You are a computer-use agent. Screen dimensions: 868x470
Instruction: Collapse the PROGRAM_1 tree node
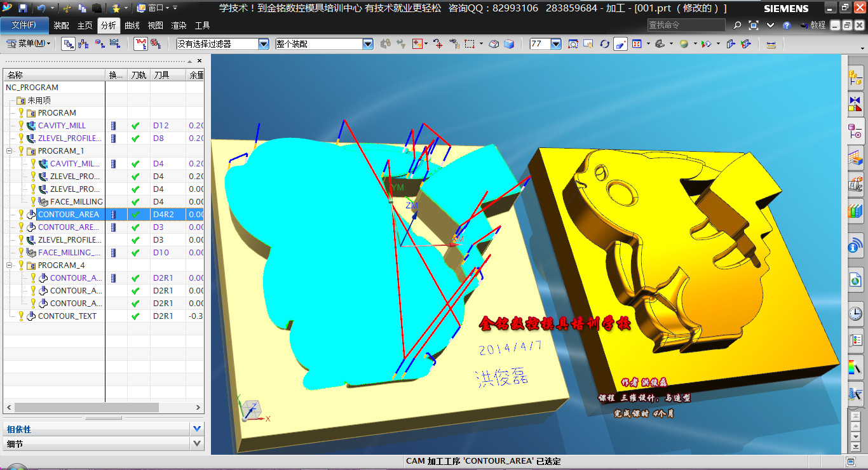point(10,151)
